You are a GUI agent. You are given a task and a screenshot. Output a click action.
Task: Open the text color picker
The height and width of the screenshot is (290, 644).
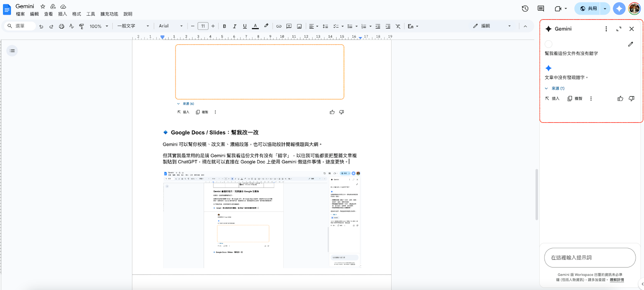(x=255, y=26)
